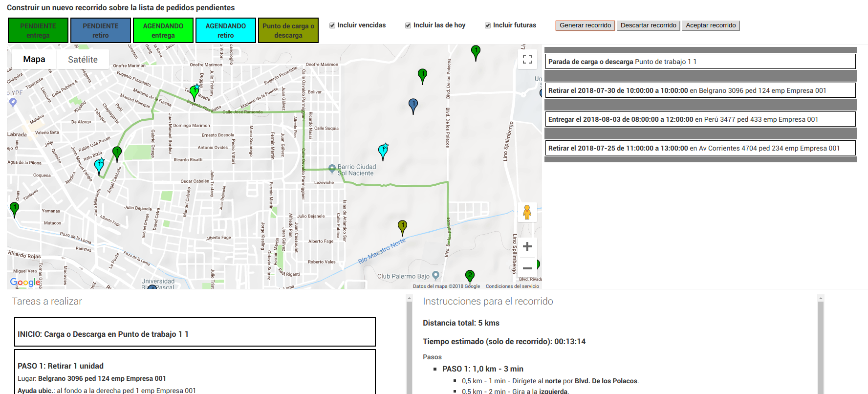Image resolution: width=868 pixels, height=394 pixels.
Task: Click the PENDIENTE retiro blue legend box
Action: 101,30
